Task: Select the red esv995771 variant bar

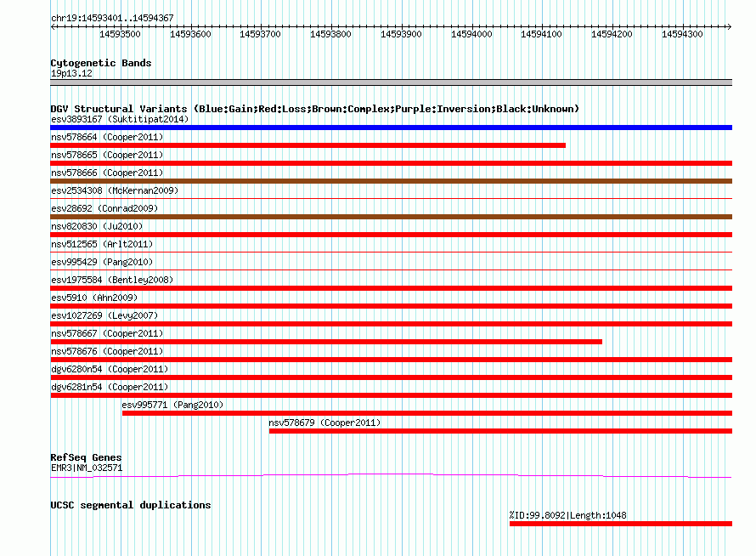Action: click(x=427, y=413)
